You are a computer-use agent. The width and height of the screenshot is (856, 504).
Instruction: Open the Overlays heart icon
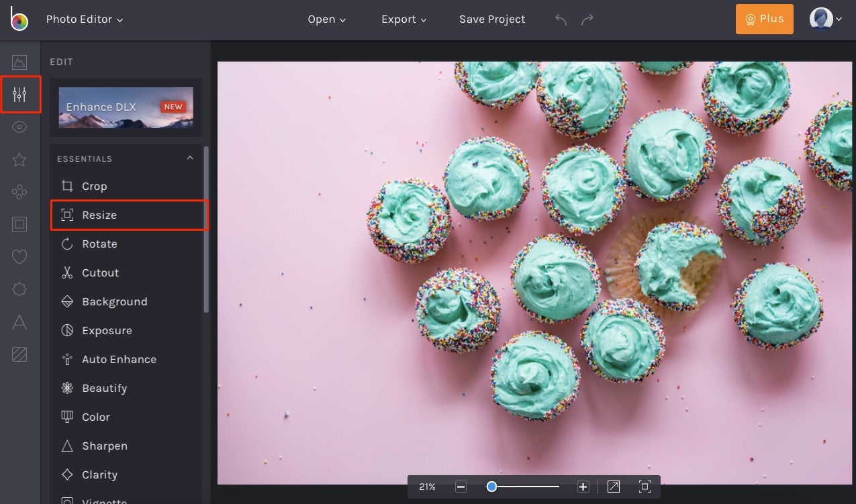coord(19,256)
